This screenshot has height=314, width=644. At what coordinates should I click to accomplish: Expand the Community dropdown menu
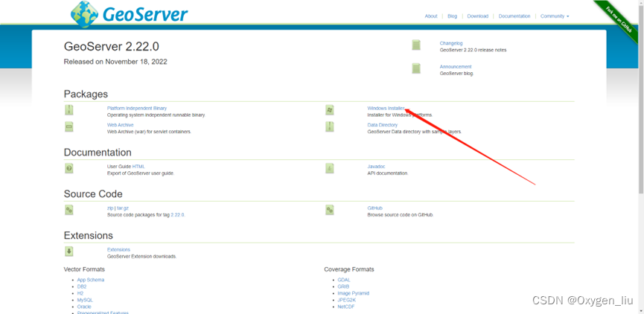(x=555, y=16)
